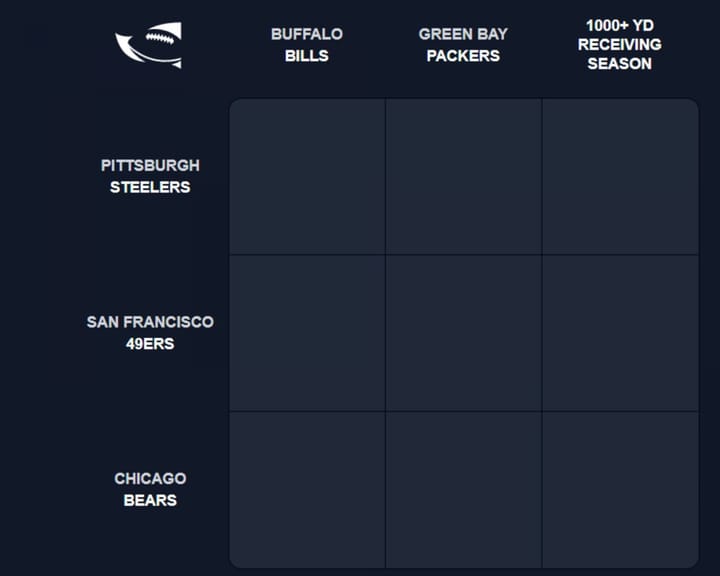Click the word PACKERS in the column header
The image size is (720, 576).
pos(463,56)
